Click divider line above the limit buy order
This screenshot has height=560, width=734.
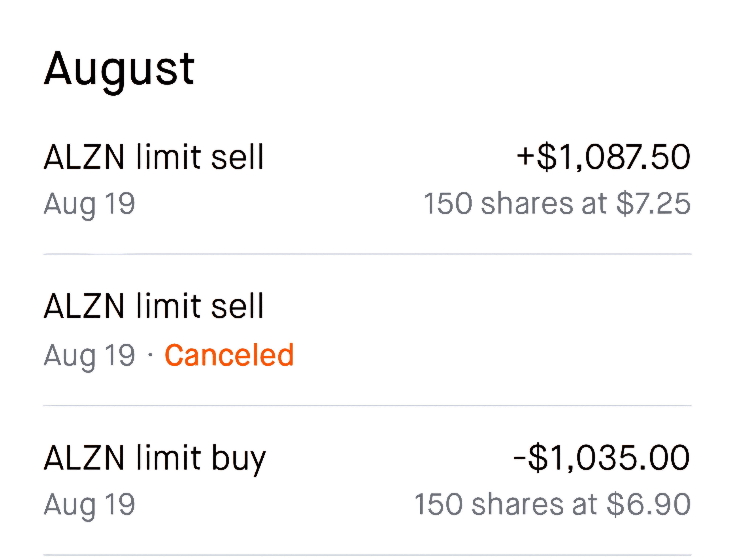coord(366,406)
